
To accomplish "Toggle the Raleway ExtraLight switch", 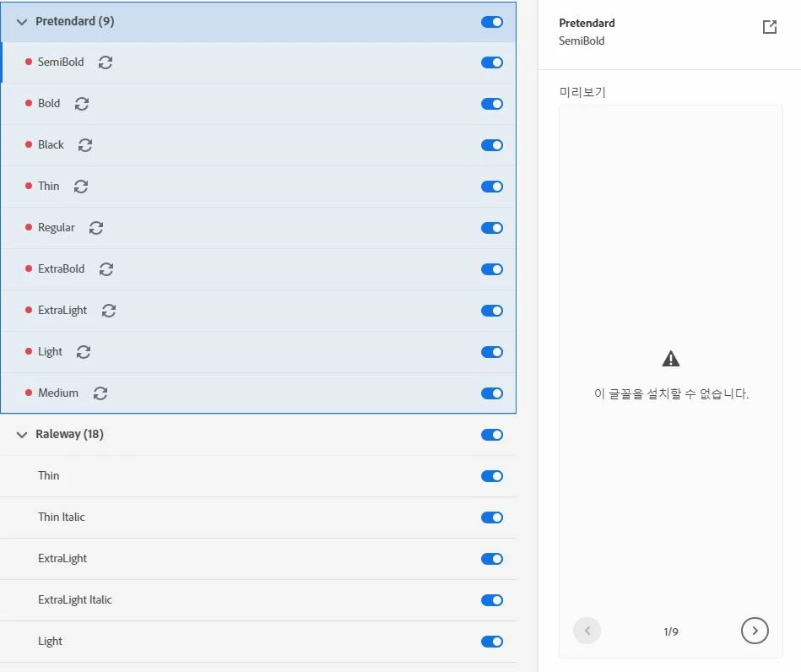I will pos(492,559).
